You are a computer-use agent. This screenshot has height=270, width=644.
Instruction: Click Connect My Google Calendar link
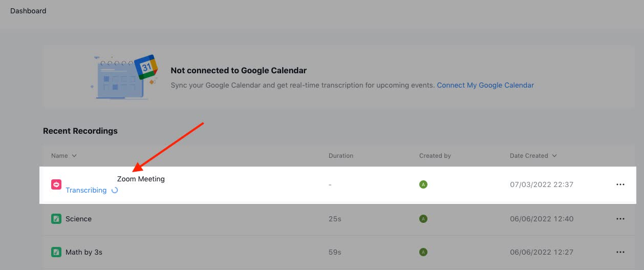coord(485,86)
